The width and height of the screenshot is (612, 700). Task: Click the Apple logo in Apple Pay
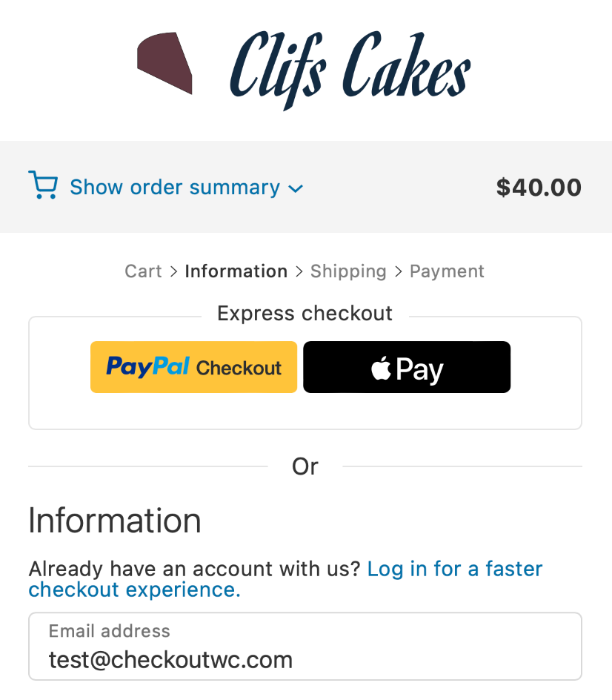click(x=381, y=367)
